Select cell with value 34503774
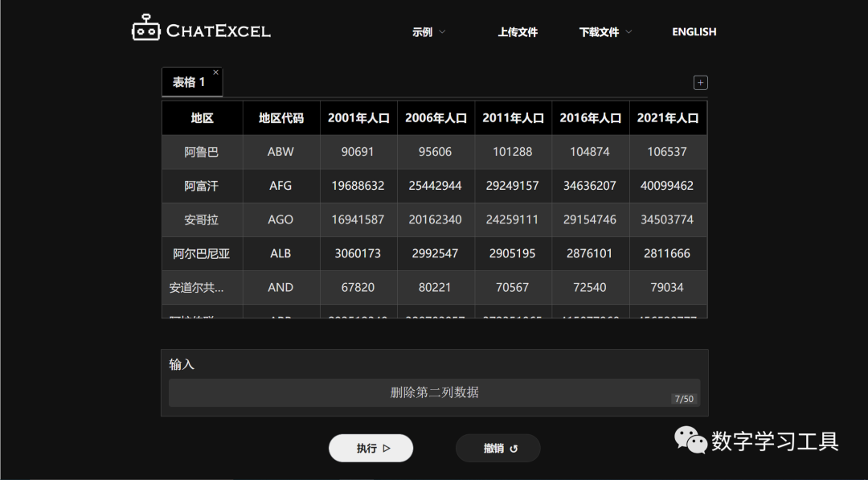This screenshot has height=480, width=868. 668,219
